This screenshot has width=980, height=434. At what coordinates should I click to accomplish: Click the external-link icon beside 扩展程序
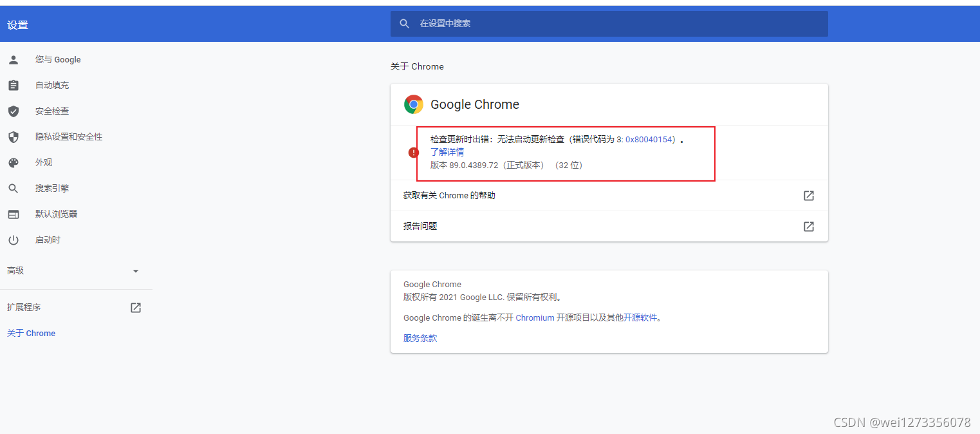point(135,307)
